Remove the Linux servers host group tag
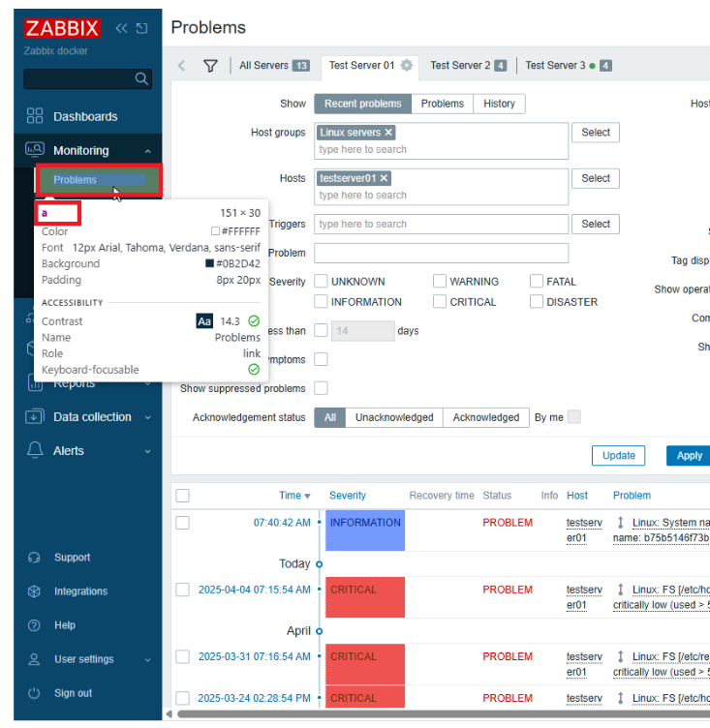The width and height of the screenshot is (710, 728). [x=388, y=133]
